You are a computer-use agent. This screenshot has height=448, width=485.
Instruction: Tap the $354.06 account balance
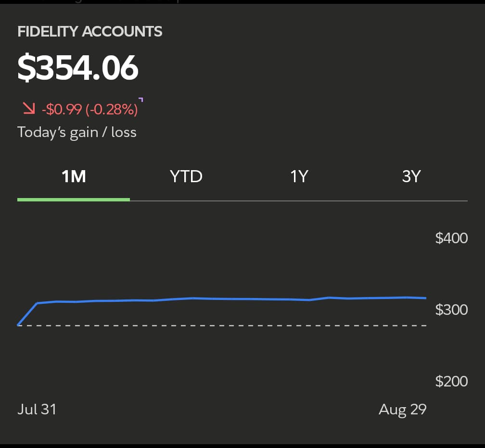click(78, 68)
